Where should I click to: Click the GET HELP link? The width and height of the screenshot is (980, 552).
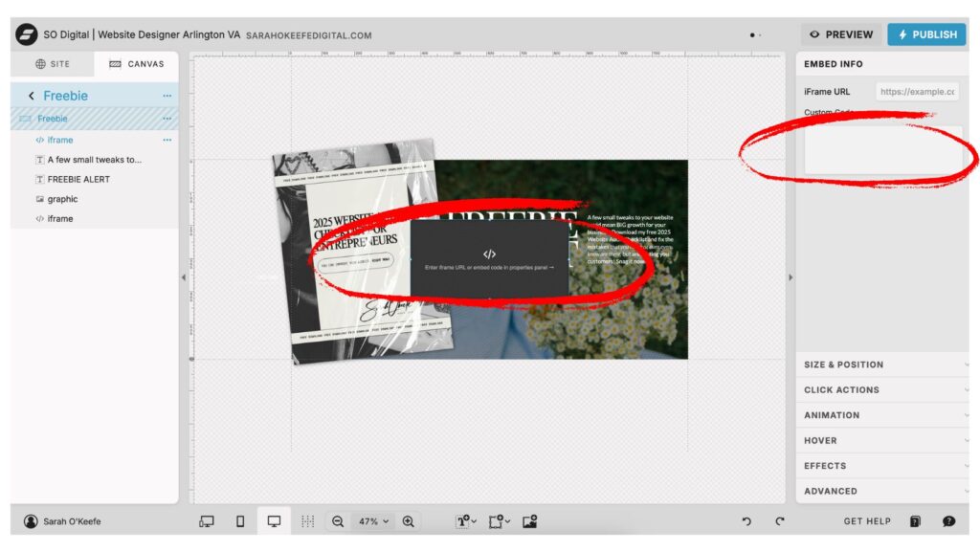pyautogui.click(x=867, y=521)
